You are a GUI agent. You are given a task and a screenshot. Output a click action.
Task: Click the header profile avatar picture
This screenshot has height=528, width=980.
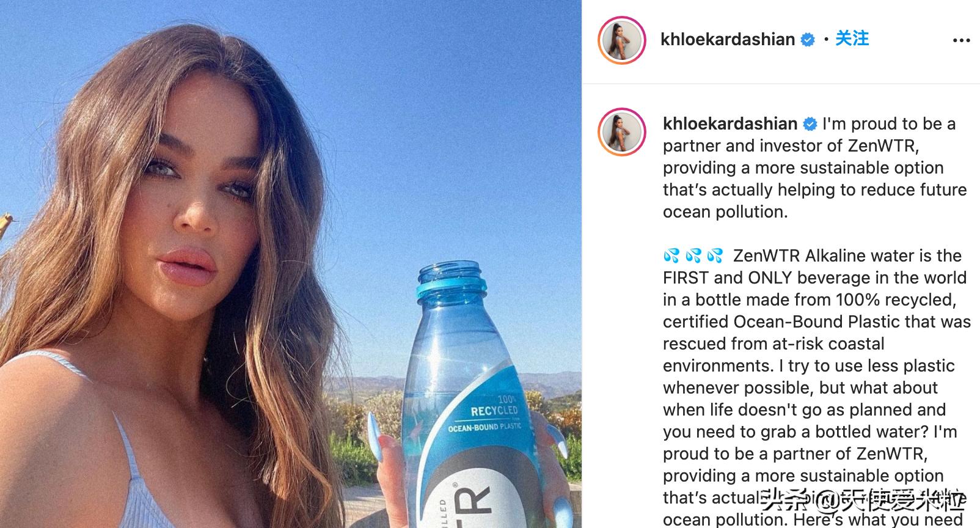point(621,40)
